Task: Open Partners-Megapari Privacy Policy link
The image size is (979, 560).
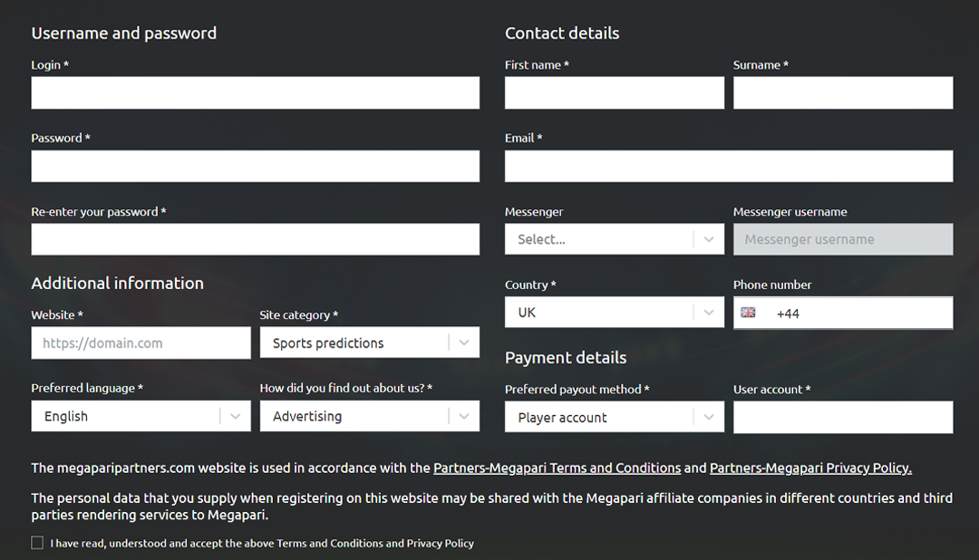Action: [x=810, y=468]
